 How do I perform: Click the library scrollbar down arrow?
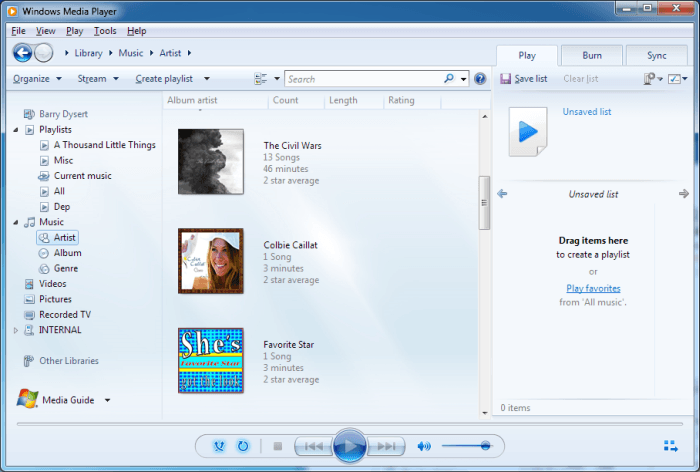[485, 413]
